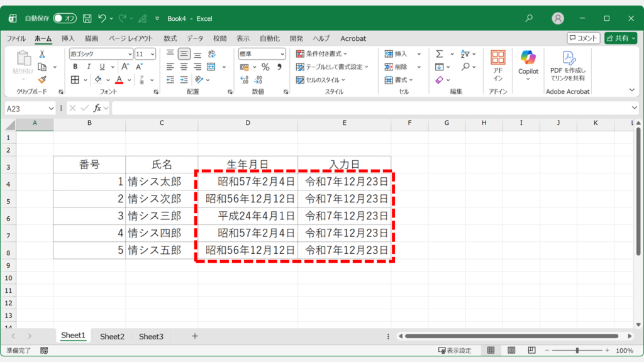Select the italic formatting icon

pos(89,66)
